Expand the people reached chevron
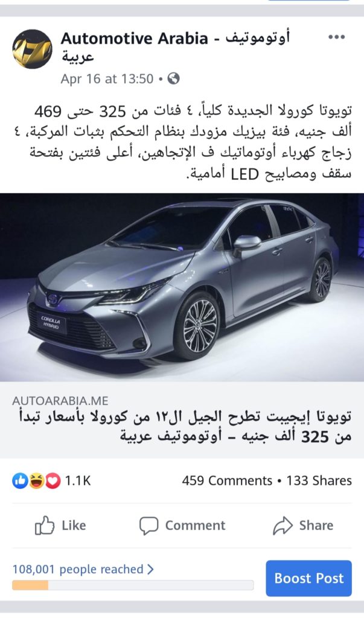This screenshot has height=618, width=364. [150, 569]
